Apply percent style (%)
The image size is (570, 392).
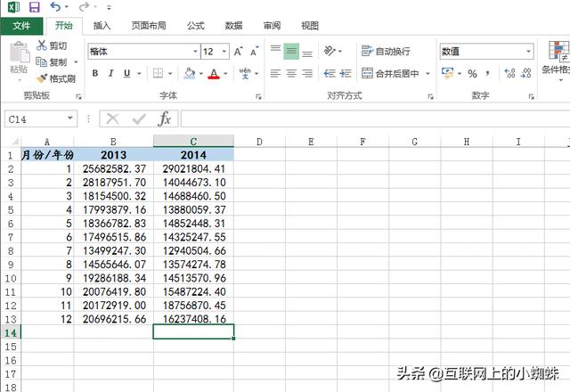point(472,74)
